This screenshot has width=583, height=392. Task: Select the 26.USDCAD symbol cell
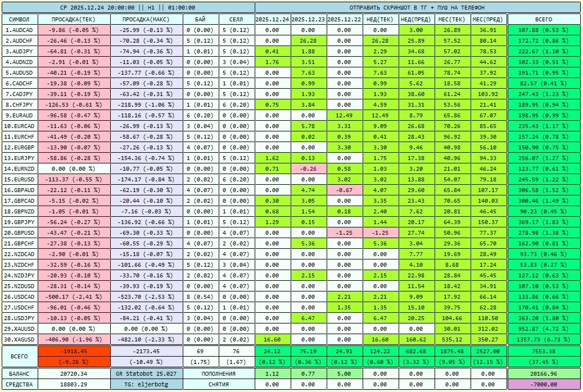click(x=19, y=297)
